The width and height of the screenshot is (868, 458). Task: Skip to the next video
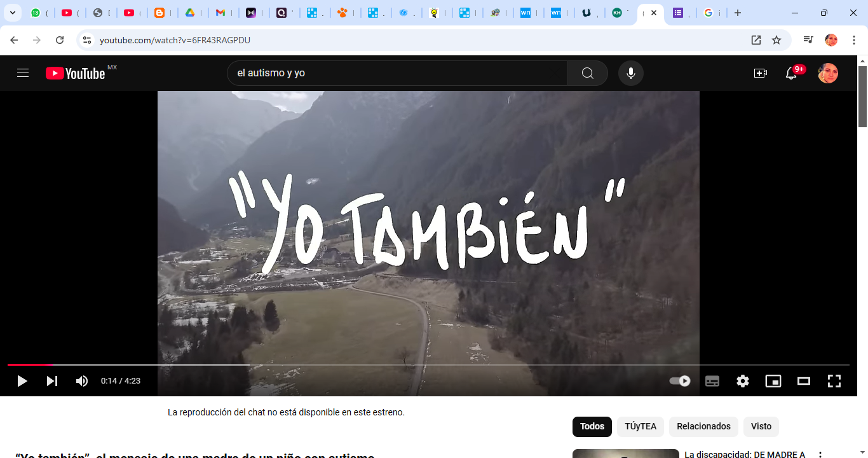pyautogui.click(x=52, y=381)
